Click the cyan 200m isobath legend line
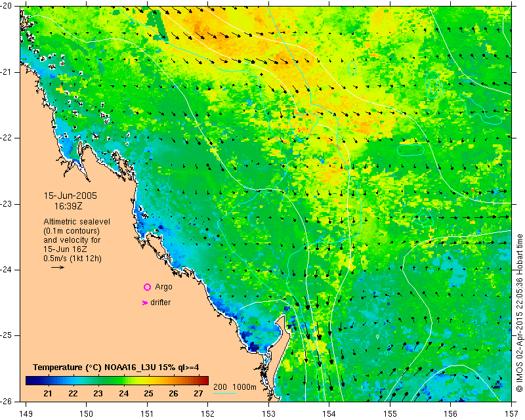The width and height of the screenshot is (525, 420). 224,393
